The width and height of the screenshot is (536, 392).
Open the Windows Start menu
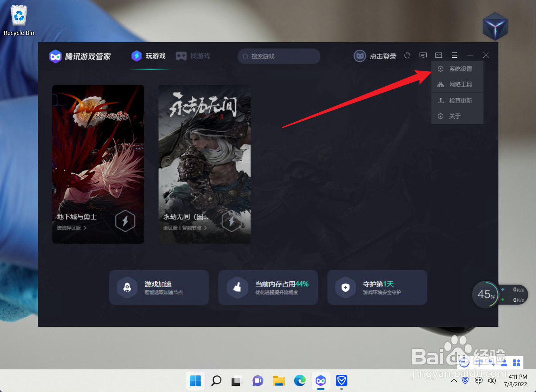195,381
